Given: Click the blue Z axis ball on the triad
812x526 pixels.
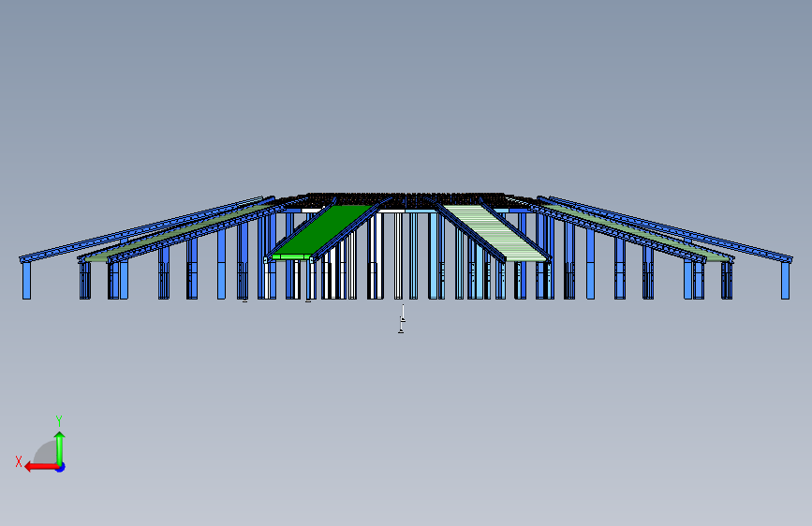Looking at the screenshot, I should (61, 467).
